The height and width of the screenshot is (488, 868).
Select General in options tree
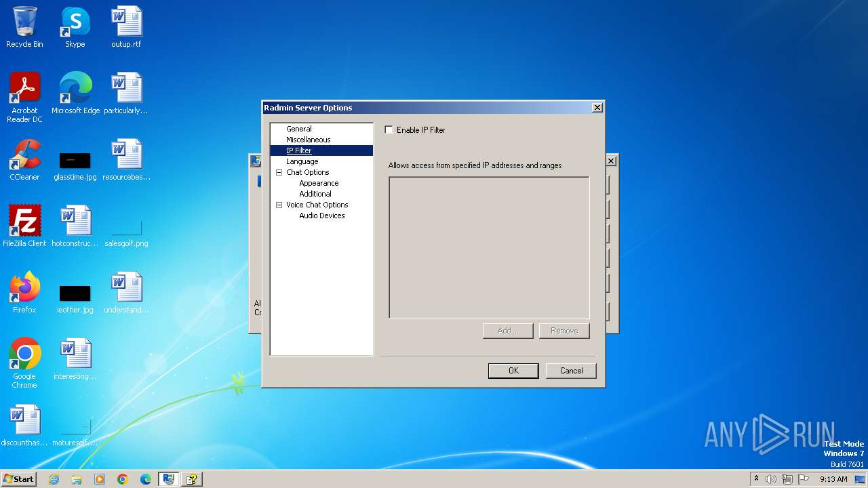(299, 129)
